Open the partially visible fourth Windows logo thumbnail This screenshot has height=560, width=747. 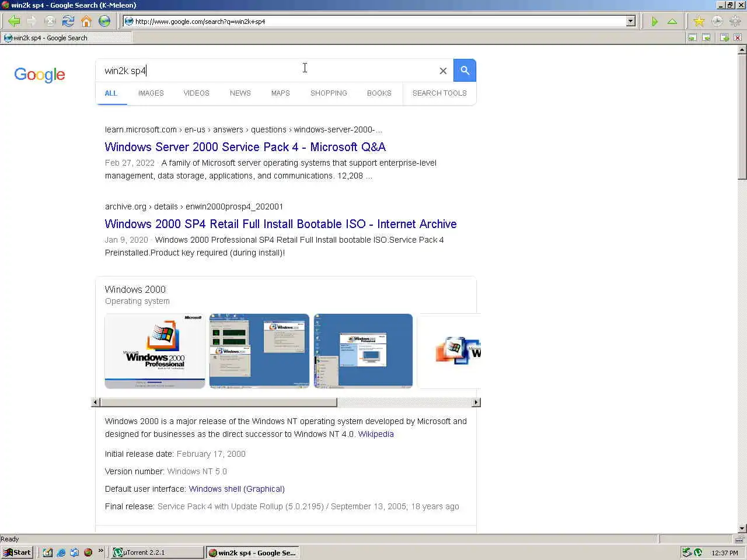pos(449,351)
